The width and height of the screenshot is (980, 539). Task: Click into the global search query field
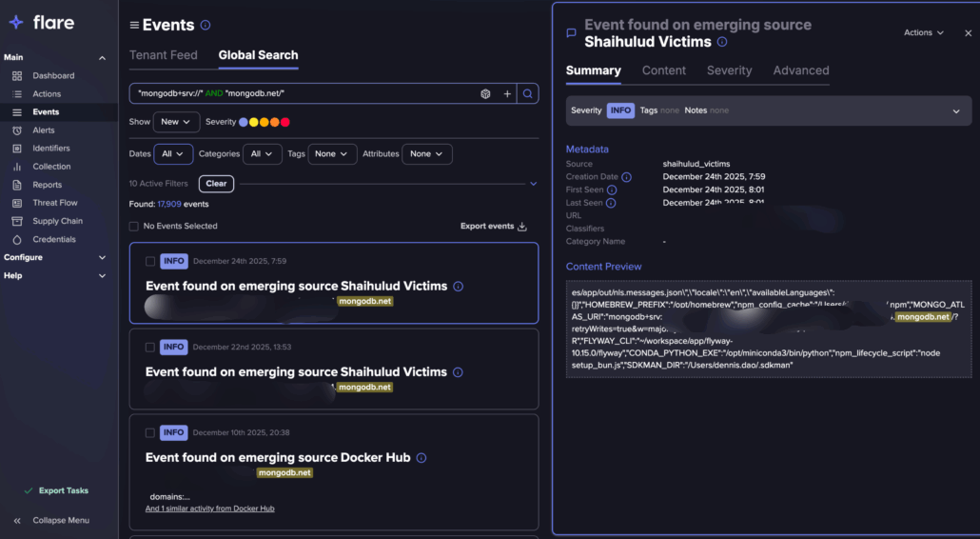pyautogui.click(x=304, y=93)
